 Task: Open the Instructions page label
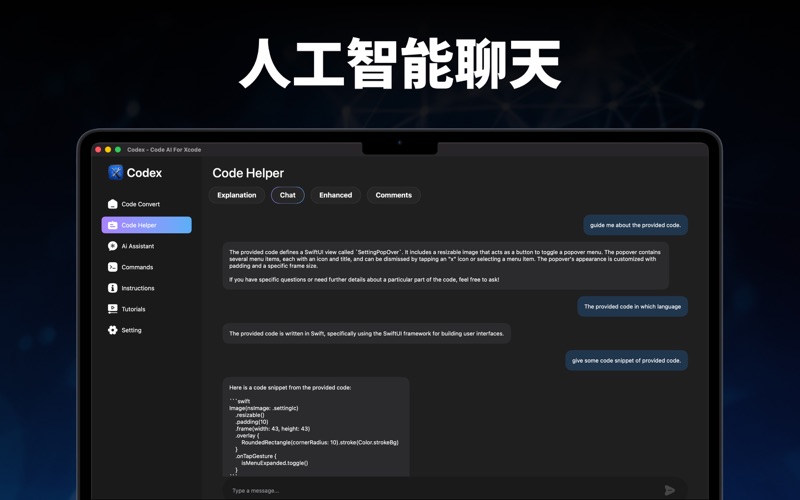pyautogui.click(x=138, y=288)
